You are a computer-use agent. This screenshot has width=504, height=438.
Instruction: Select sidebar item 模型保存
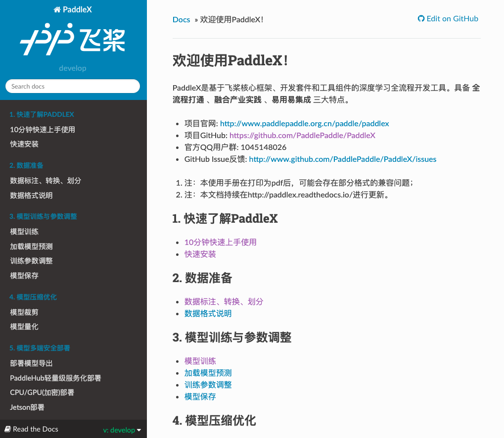click(x=24, y=276)
